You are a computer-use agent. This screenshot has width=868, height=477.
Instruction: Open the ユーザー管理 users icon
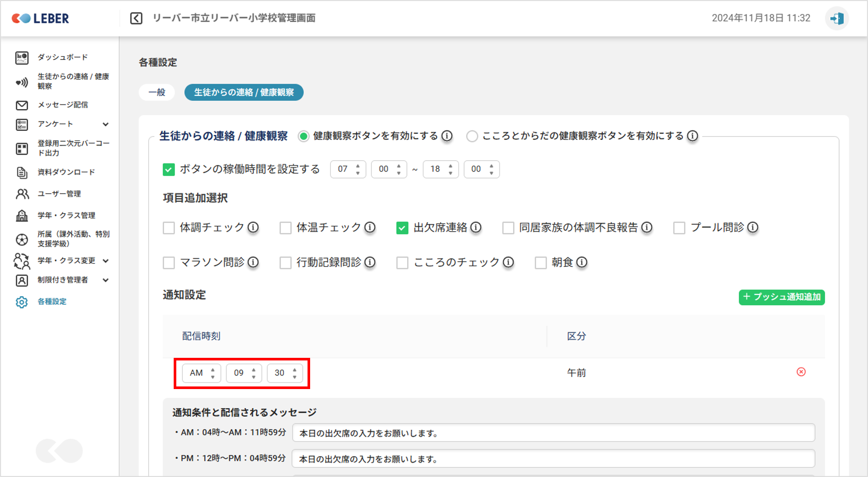pos(22,194)
